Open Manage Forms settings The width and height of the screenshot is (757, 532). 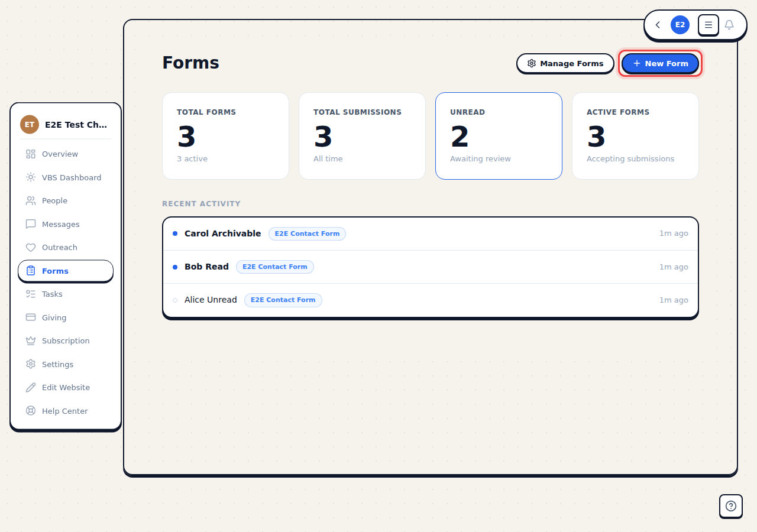click(x=565, y=63)
